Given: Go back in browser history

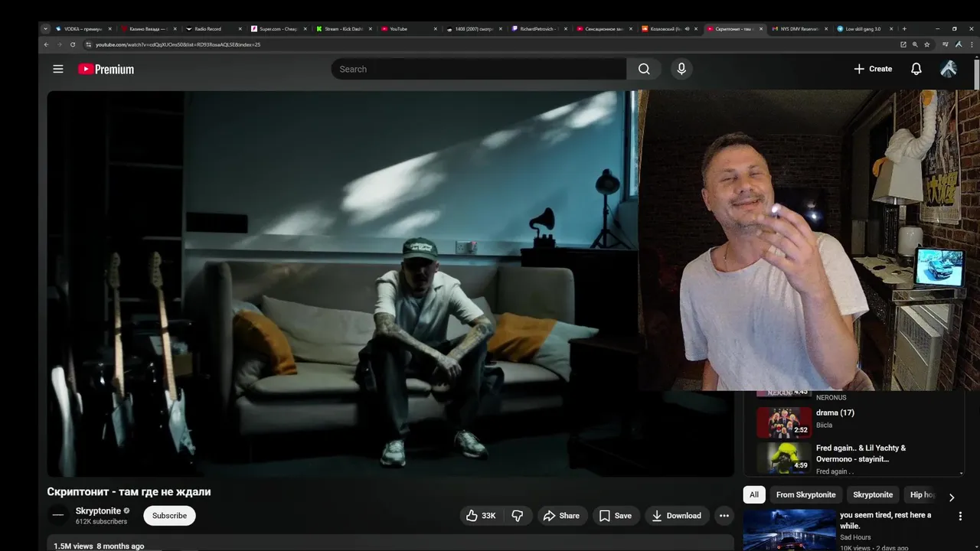Looking at the screenshot, I should (46, 44).
